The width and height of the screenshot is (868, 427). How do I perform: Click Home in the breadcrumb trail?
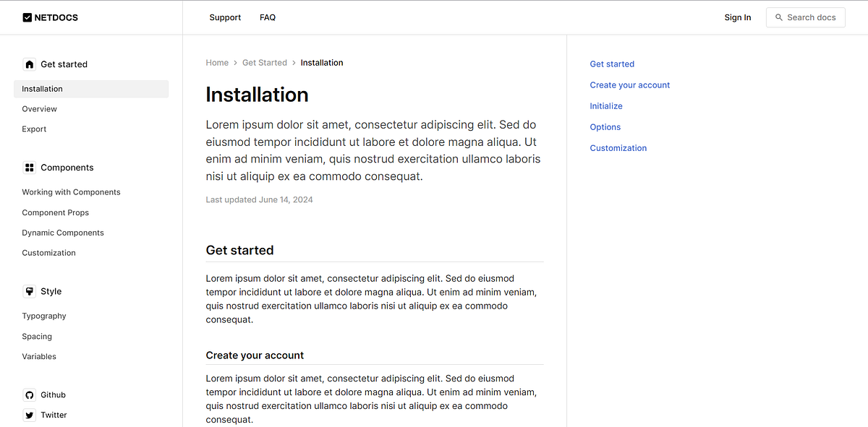(217, 62)
